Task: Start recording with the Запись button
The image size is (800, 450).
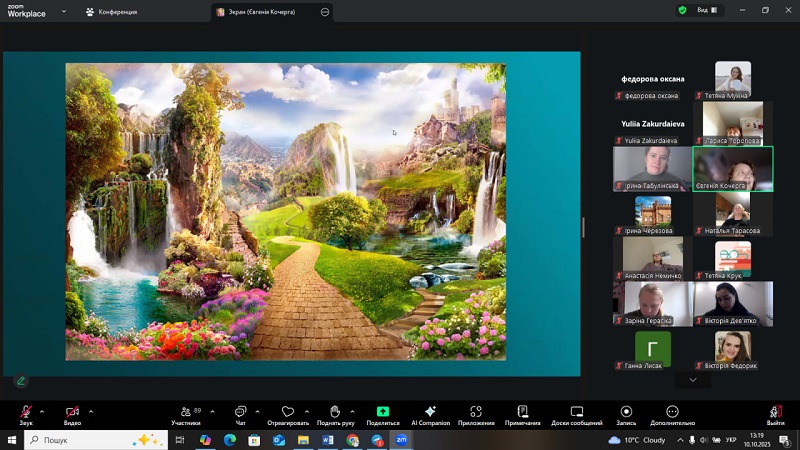Action: coord(626,411)
